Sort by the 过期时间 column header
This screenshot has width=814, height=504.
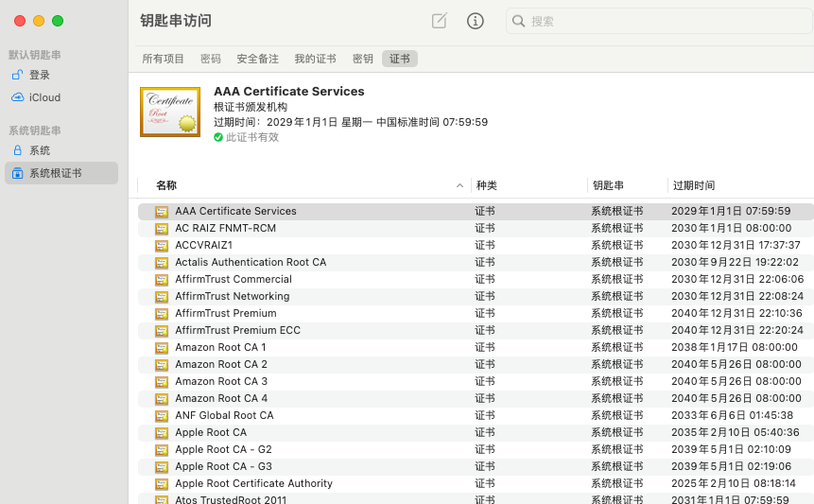coord(694,185)
